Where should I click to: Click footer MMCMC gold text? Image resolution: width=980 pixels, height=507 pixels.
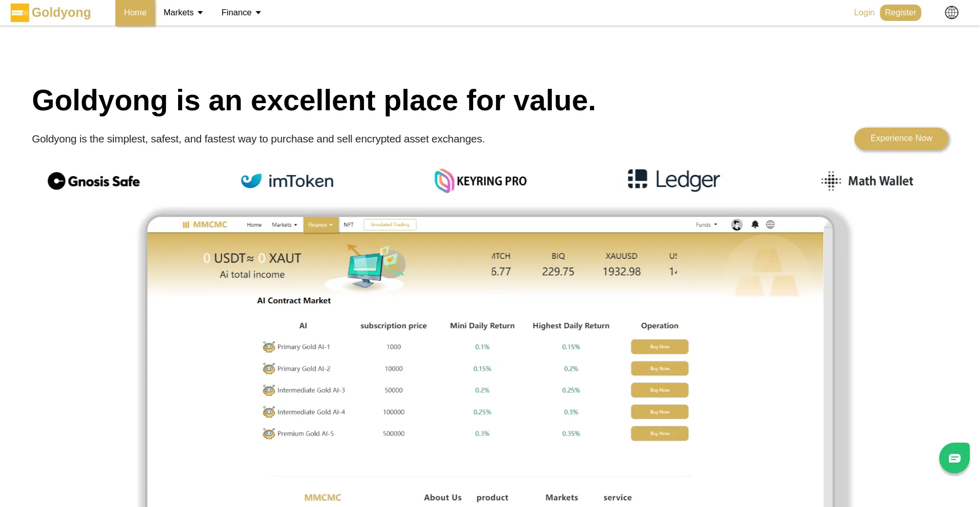323,497
